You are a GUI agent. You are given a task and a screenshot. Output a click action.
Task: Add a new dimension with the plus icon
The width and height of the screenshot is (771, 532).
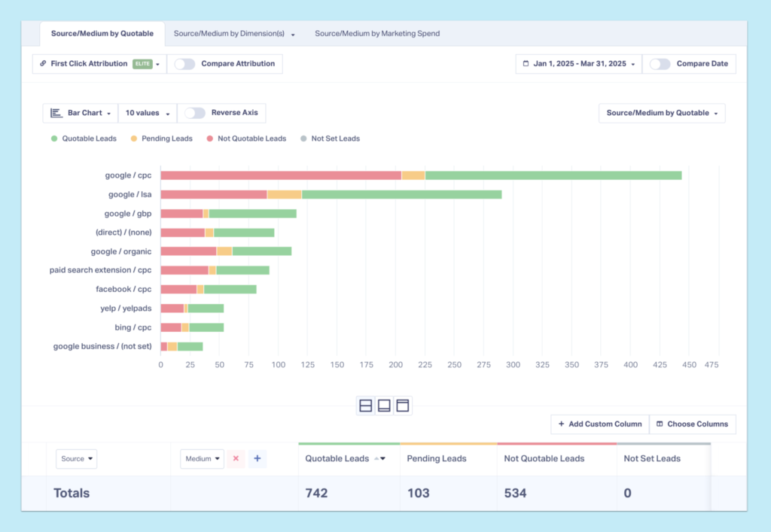coord(258,458)
